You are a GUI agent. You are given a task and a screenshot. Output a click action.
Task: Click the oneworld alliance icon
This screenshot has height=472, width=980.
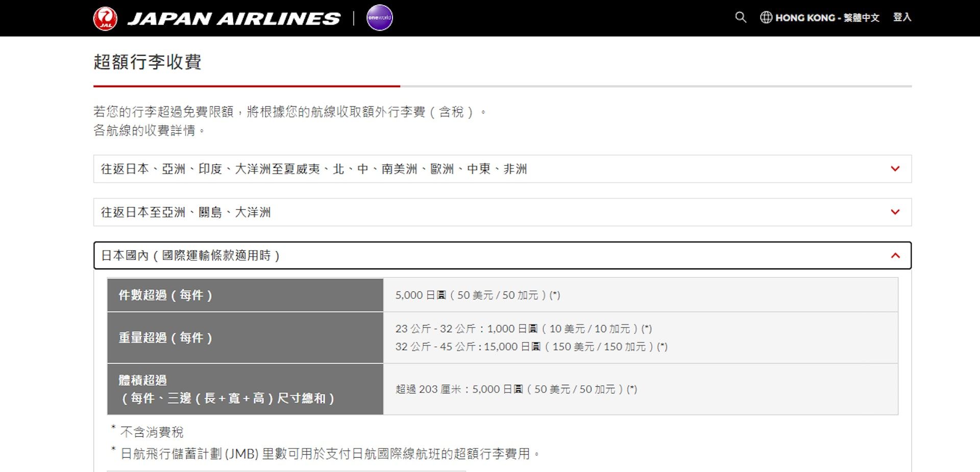tap(379, 17)
